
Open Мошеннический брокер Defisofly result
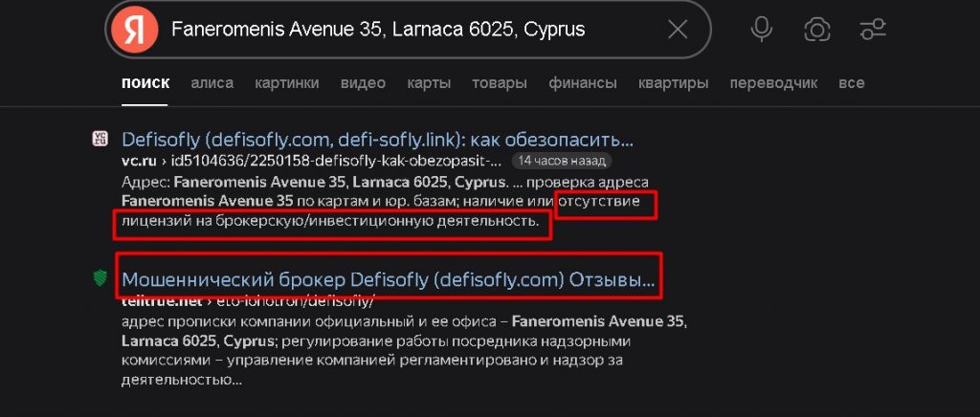coord(389,279)
